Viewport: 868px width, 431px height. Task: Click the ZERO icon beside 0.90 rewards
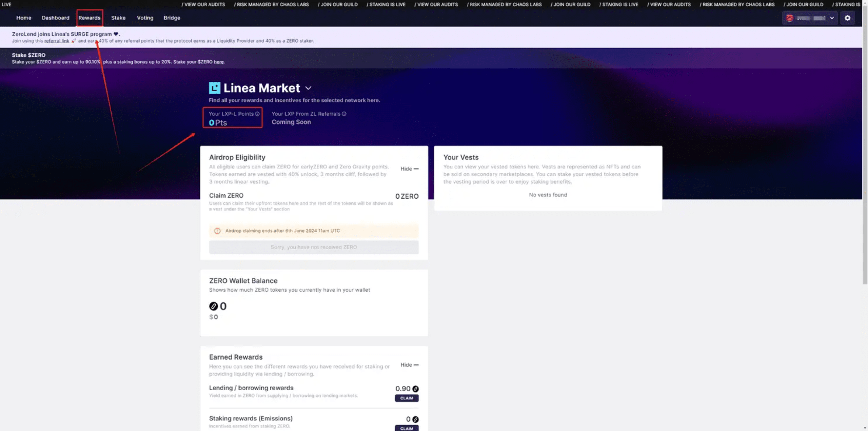click(x=415, y=389)
